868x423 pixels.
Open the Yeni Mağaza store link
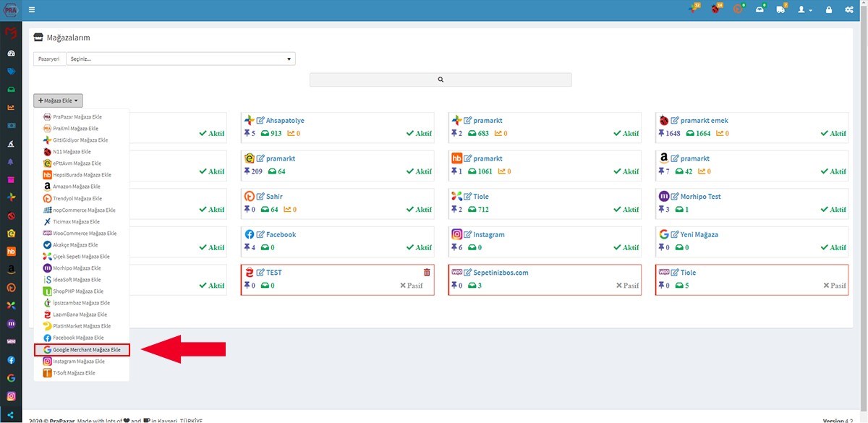699,235
